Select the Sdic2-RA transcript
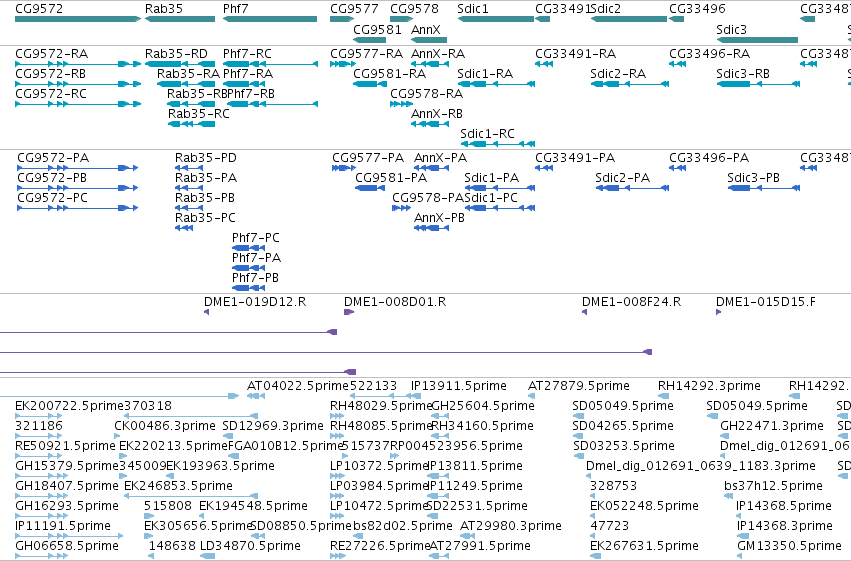851x561 pixels. 630,84
